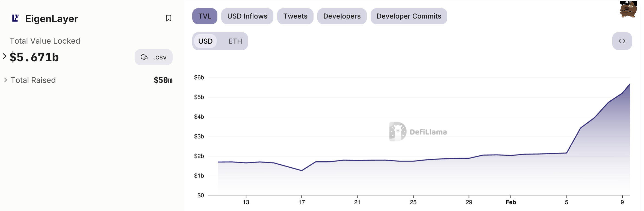Screen dimensions: 644x211
Task: Expand the Total Raised details
Action: coord(5,80)
